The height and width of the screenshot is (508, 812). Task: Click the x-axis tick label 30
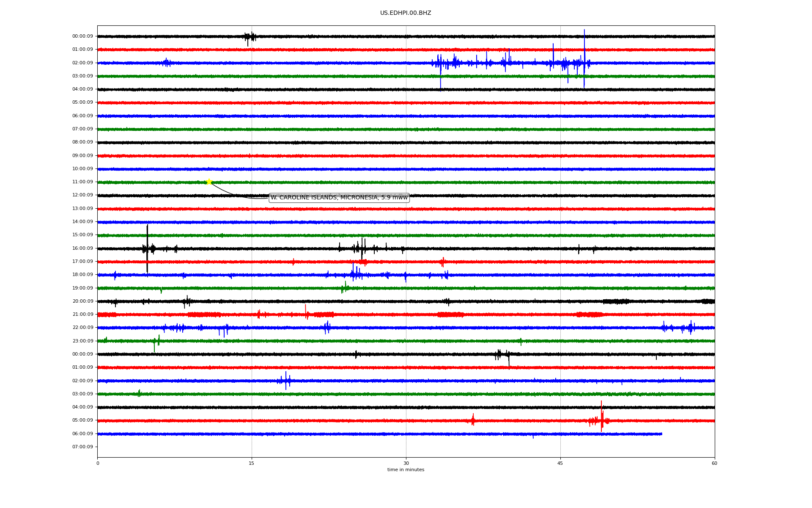pos(406,463)
